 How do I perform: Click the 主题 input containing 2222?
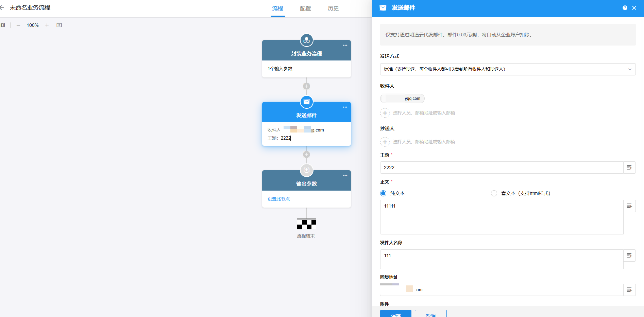pyautogui.click(x=502, y=168)
